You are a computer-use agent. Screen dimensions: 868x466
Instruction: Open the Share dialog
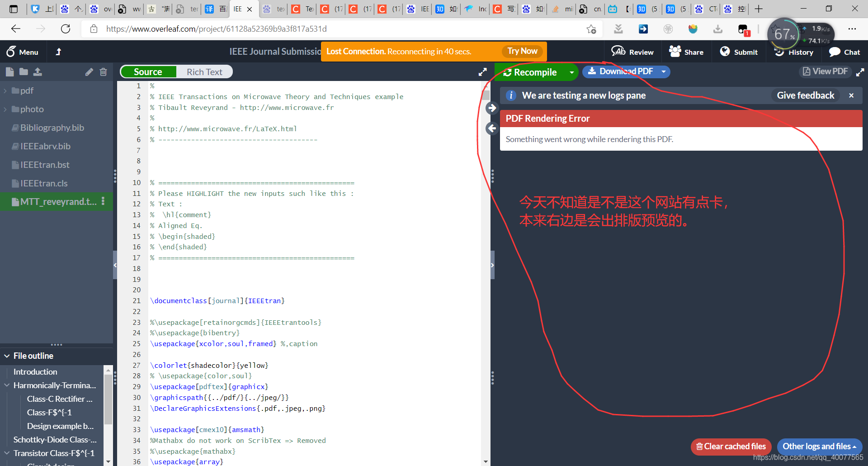click(x=686, y=52)
